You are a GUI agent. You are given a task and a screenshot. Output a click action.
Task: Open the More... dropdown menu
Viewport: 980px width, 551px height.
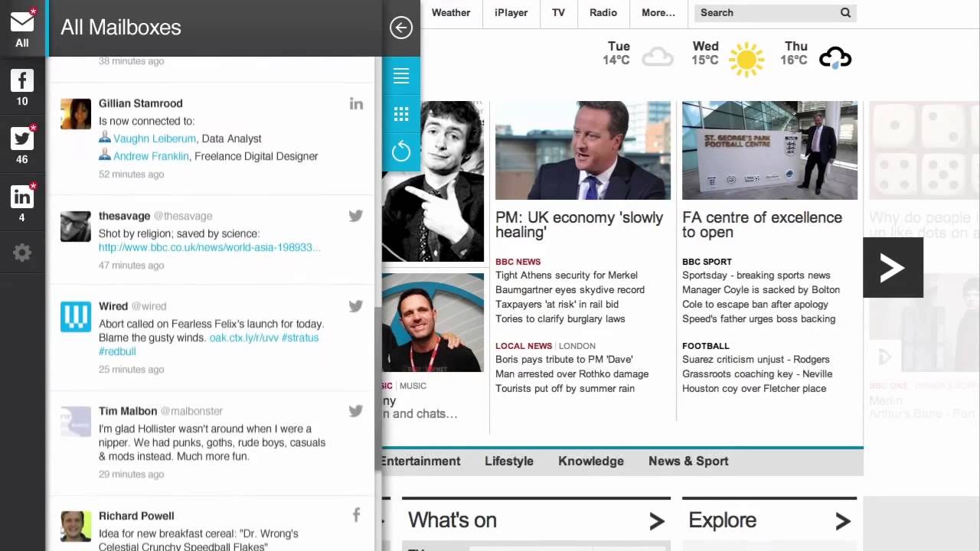pyautogui.click(x=658, y=12)
